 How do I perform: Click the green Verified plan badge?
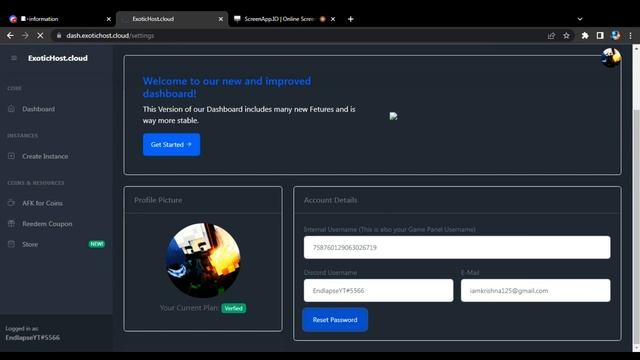(x=233, y=308)
